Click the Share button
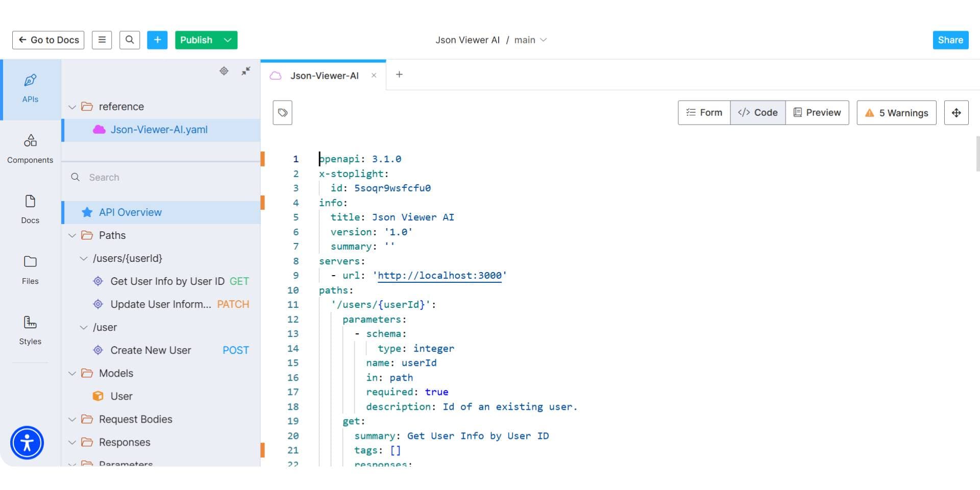The image size is (980, 490). (950, 40)
